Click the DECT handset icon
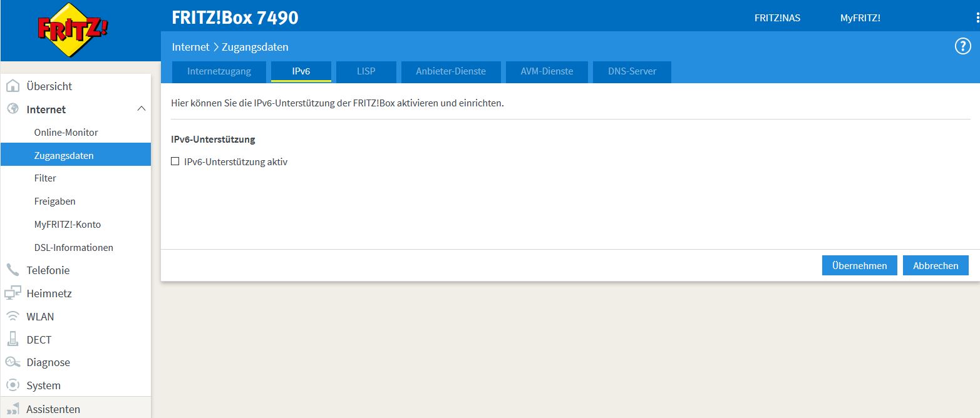Image resolution: width=980 pixels, height=418 pixels. click(x=13, y=339)
